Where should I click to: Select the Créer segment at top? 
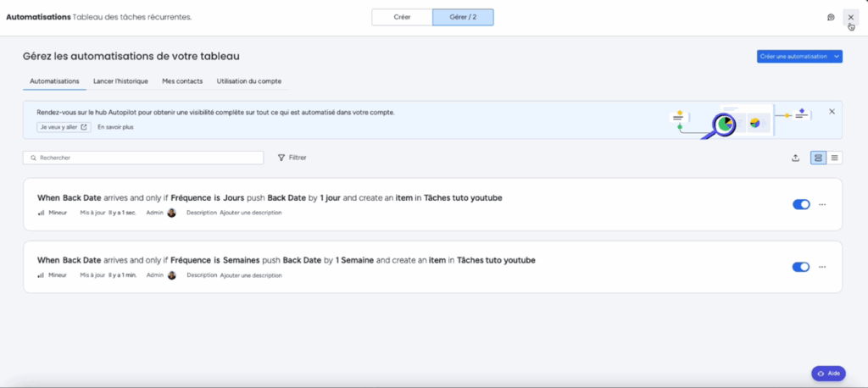(402, 17)
